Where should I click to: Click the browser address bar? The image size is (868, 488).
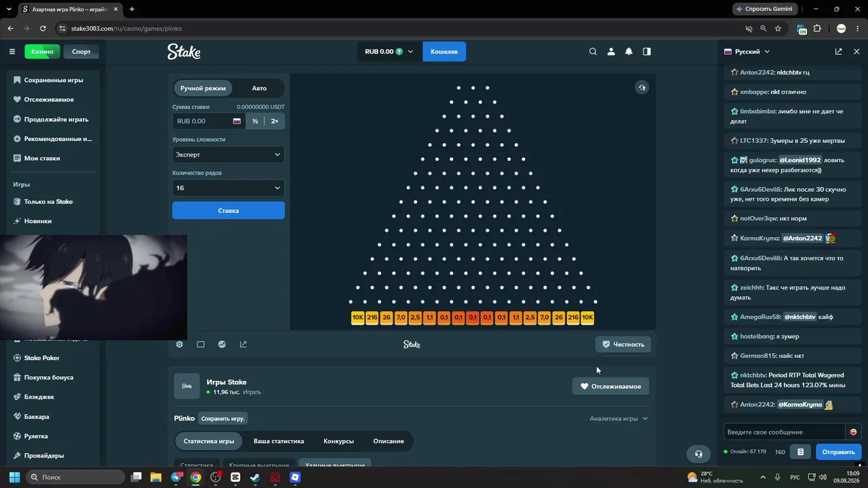(400, 28)
